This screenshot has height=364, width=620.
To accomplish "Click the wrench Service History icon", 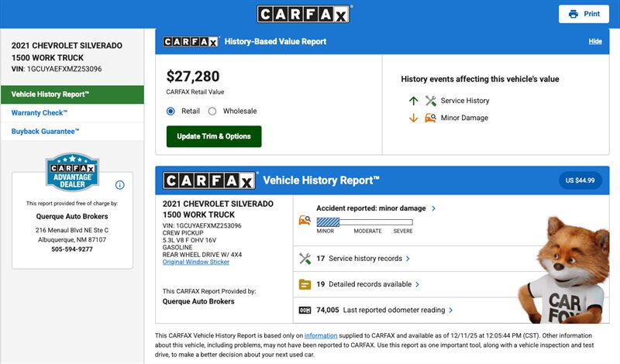I will pos(431,101).
